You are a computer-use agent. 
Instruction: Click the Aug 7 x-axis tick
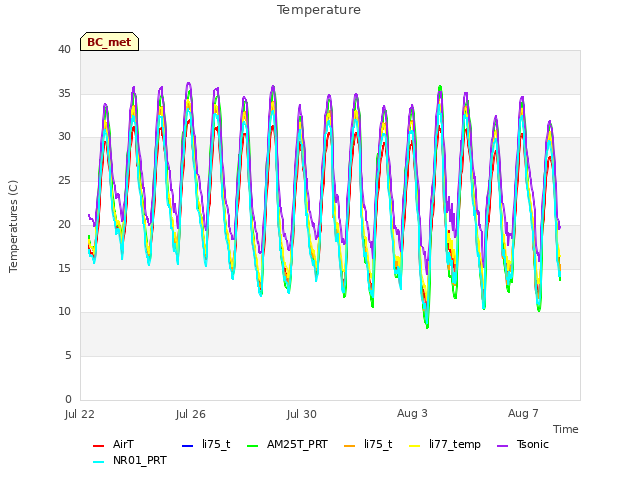(523, 413)
